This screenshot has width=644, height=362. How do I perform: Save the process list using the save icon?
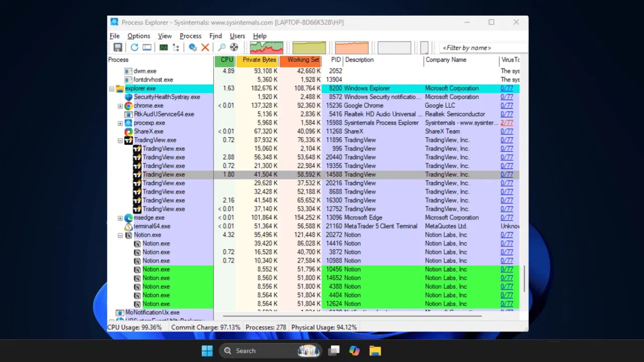tap(117, 47)
